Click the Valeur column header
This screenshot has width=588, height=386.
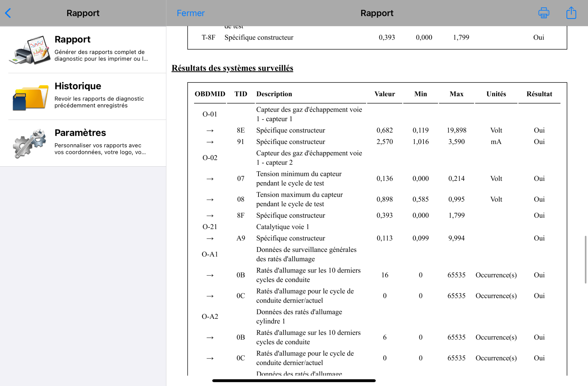384,94
